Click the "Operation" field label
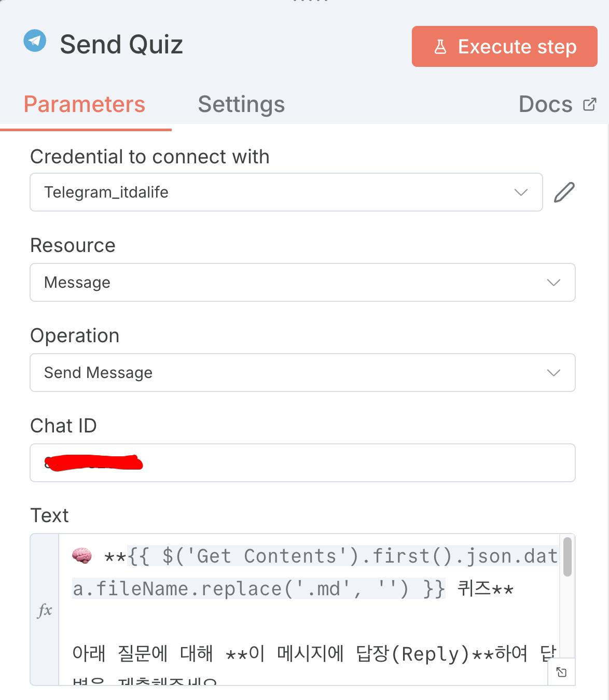Screen dimensions: 609x700 75,335
